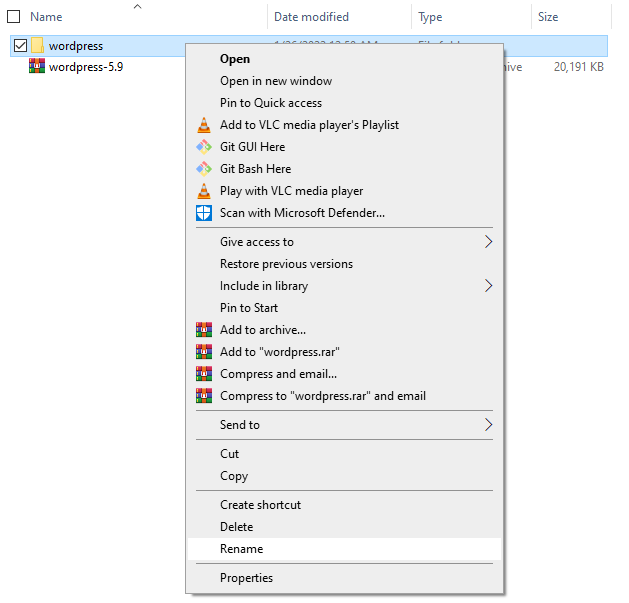
Task: Expand the Give access to submenu arrow
Action: 488,242
